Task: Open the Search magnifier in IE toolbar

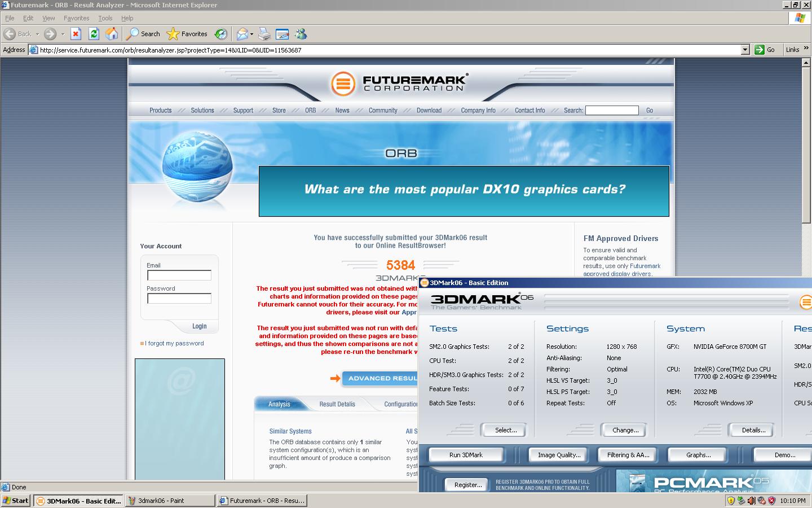Action: (133, 34)
